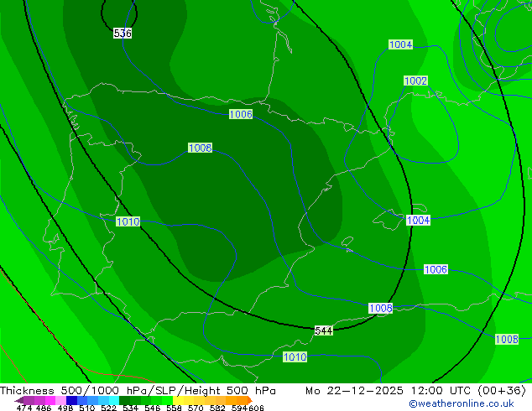532x411 pixels.
Task: Click the forecast date 'Mo 22-12-2025 12:00 UTC'
Action: point(389,391)
